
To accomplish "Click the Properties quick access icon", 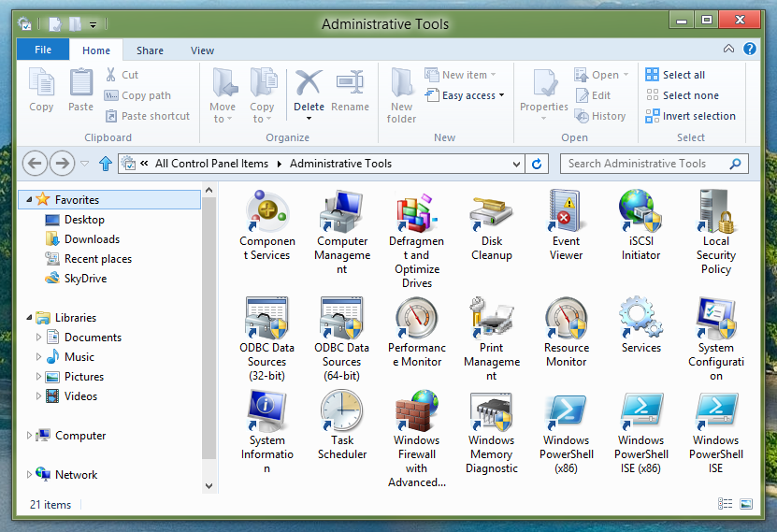I will pos(55,23).
